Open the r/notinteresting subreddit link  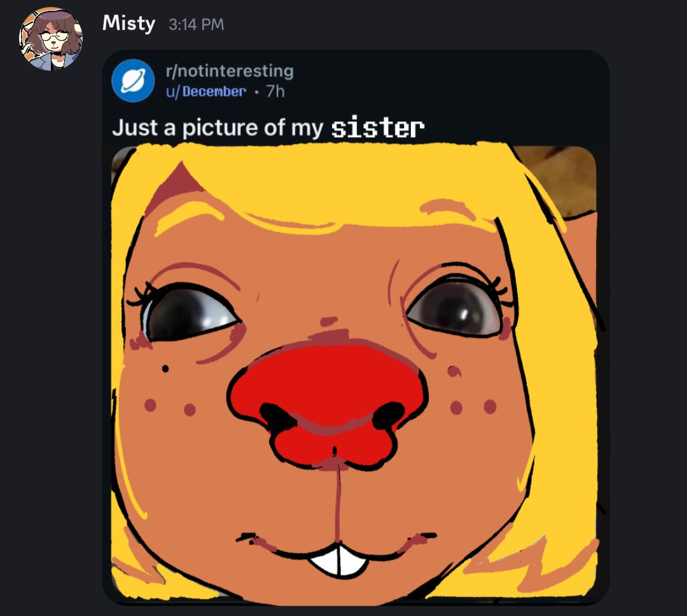pos(230,71)
